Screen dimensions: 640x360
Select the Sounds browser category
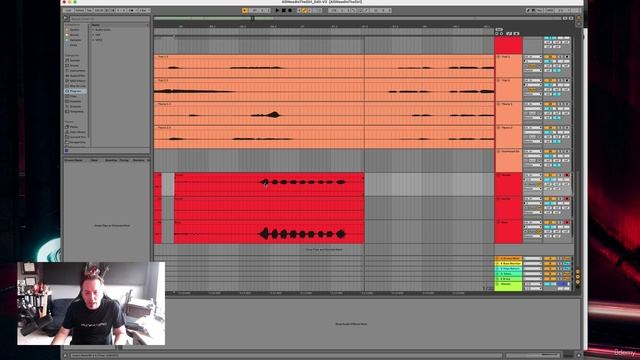pos(75,60)
